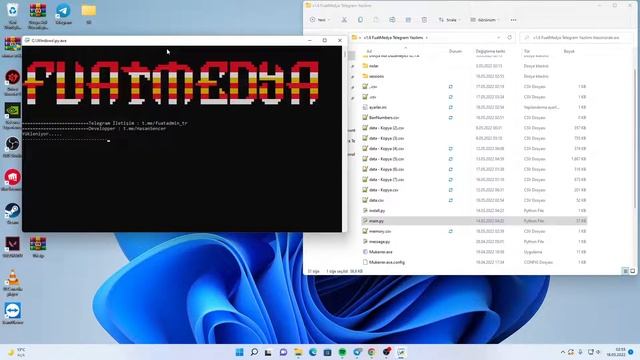Switch Explorer to large thumbnails via status bar icon
The width and height of the screenshot is (640, 360).
tap(633, 271)
